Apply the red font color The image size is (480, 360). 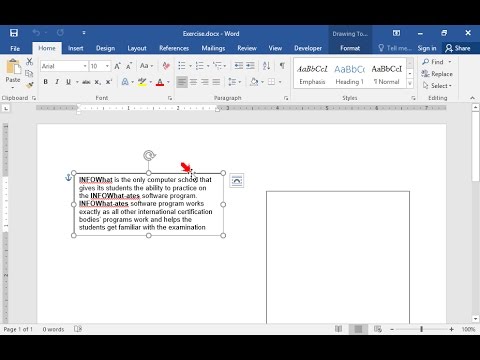(160, 82)
